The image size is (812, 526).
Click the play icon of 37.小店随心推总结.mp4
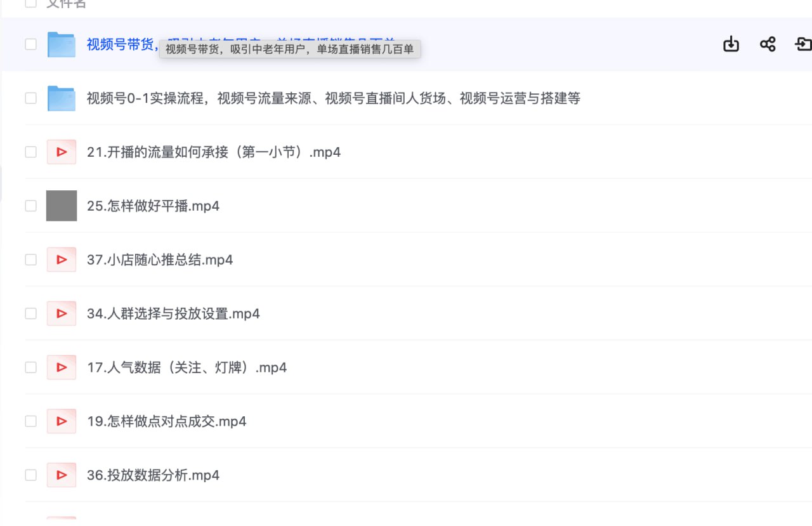[61, 260]
